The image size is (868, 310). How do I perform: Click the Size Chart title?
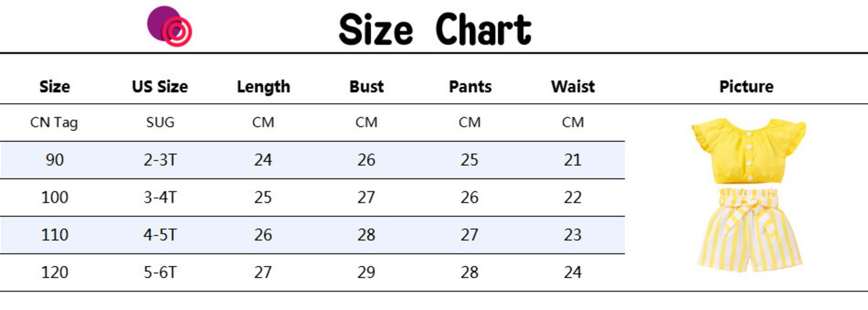coord(435,29)
